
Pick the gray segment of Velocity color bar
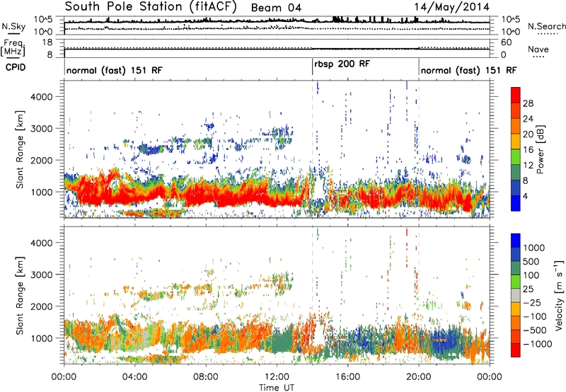click(516, 296)
